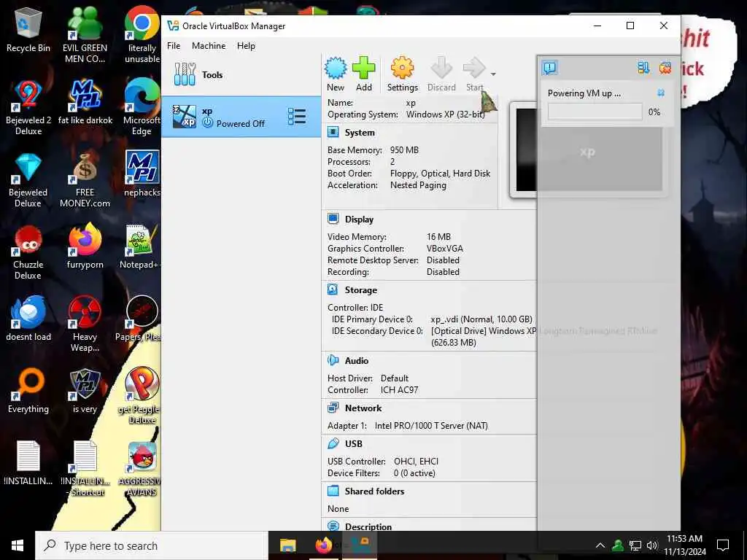Screen dimensions: 747x560
Task: Open the Everything search desktop shortcut
Action: click(x=28, y=391)
